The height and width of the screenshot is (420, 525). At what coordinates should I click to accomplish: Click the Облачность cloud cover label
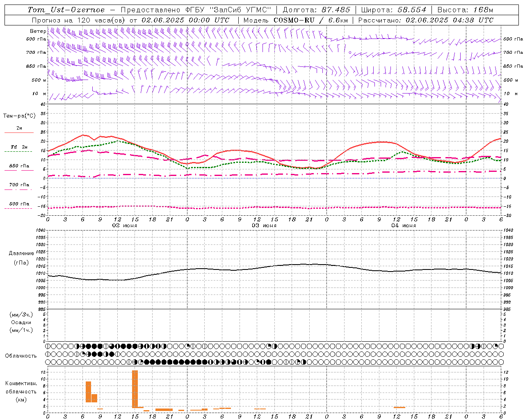coord(21,356)
